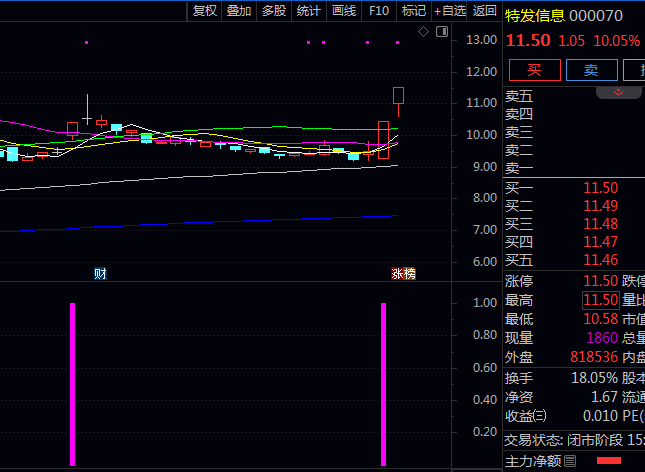
Task: Activate the 画线 drawing tool
Action: (344, 11)
